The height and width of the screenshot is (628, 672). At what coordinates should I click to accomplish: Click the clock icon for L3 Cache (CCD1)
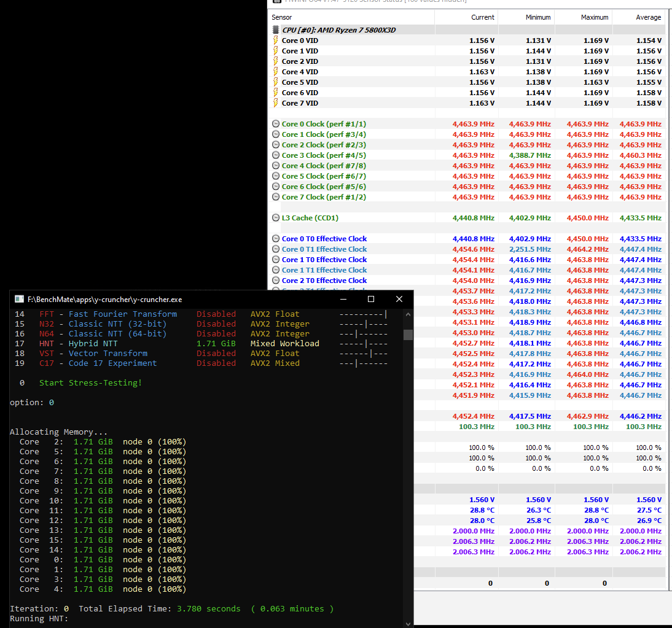(x=276, y=217)
